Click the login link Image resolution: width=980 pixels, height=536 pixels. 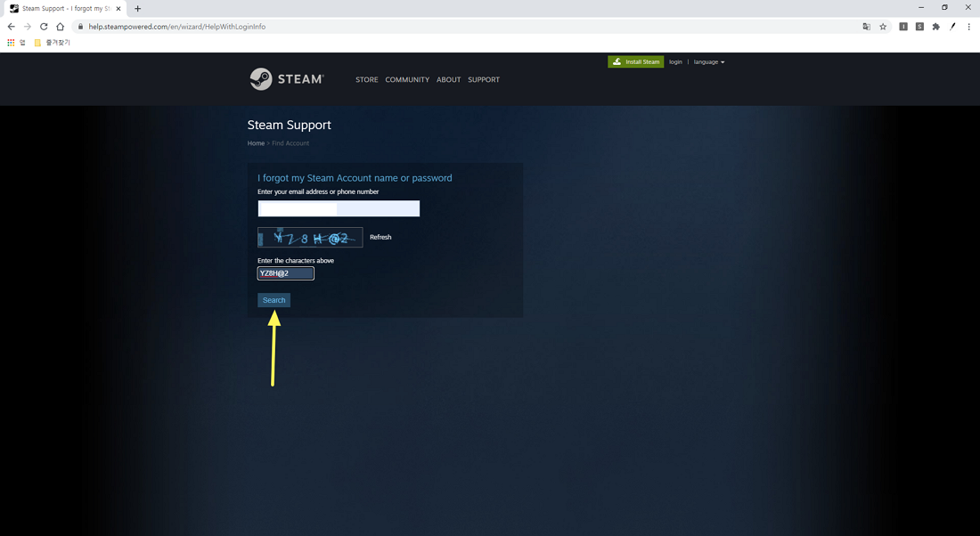coord(675,61)
